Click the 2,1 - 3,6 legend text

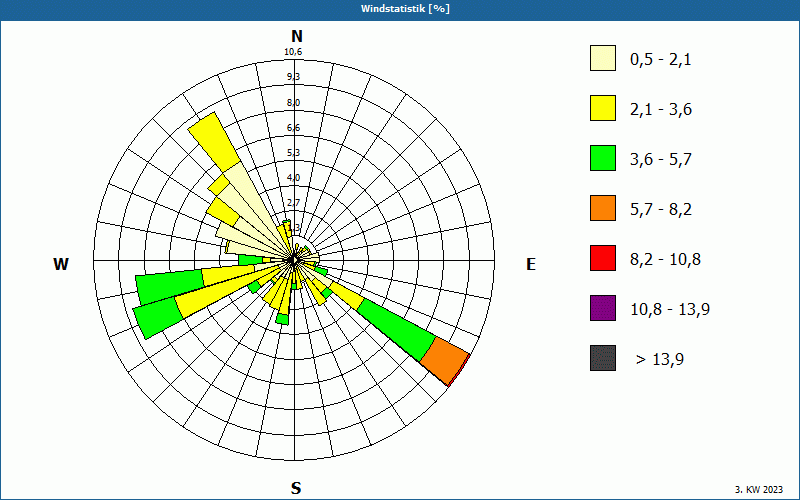coord(661,110)
